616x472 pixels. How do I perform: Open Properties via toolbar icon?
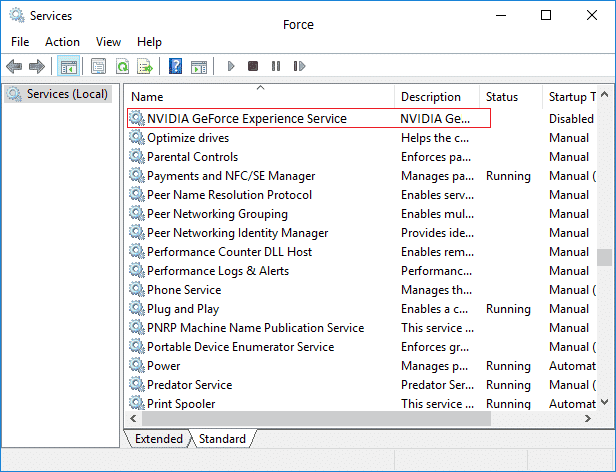(98, 67)
